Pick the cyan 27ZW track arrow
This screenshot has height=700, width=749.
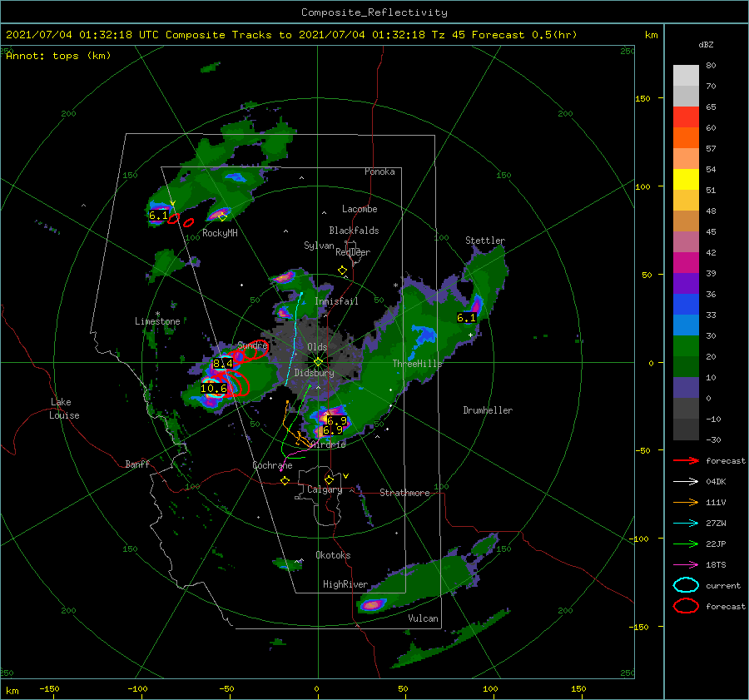[x=686, y=524]
